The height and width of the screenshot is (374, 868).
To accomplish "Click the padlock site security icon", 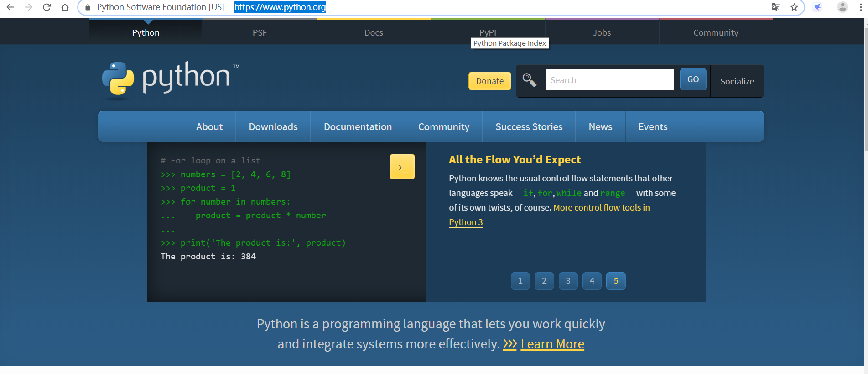I will (x=88, y=7).
